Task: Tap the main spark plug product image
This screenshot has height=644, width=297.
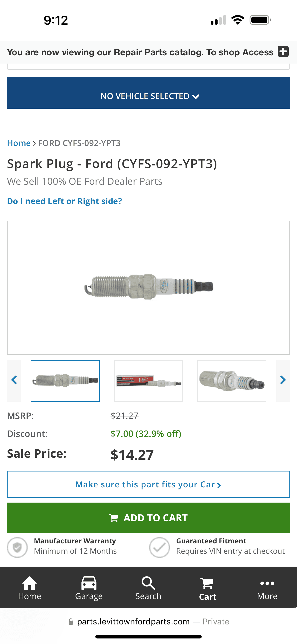Action: tap(148, 287)
